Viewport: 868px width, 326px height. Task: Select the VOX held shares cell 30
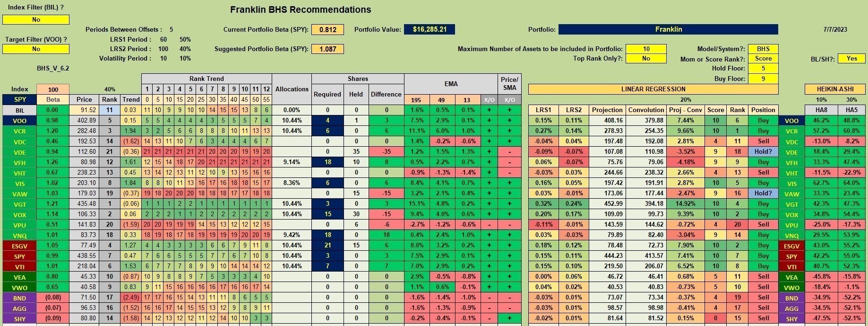(356, 214)
